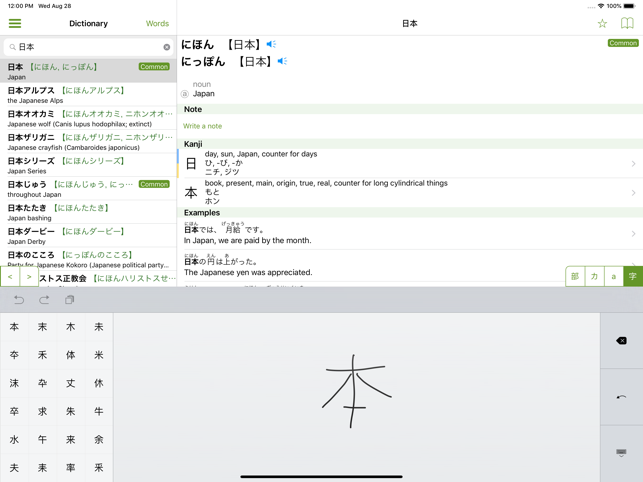Image resolution: width=643 pixels, height=482 pixels.
Task: Tap the search field containing 日本
Action: 88,47
